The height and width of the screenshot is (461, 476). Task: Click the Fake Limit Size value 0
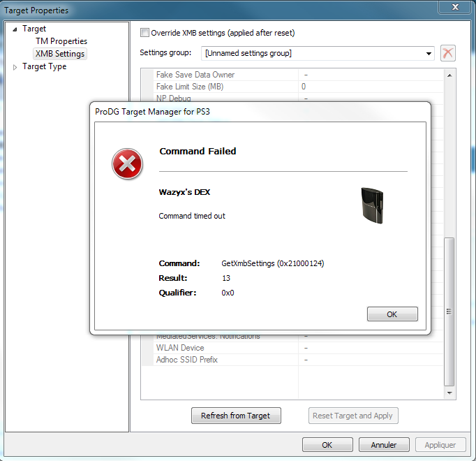coord(304,87)
